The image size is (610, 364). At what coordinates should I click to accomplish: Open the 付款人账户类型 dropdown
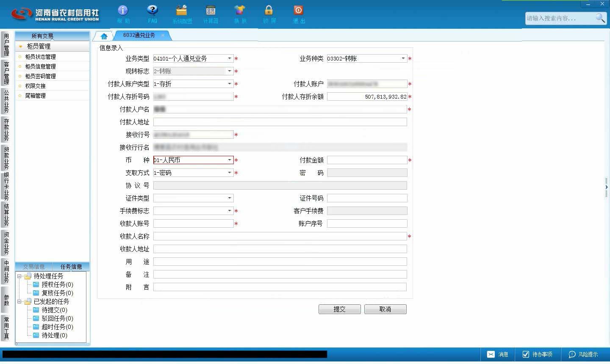click(x=230, y=84)
